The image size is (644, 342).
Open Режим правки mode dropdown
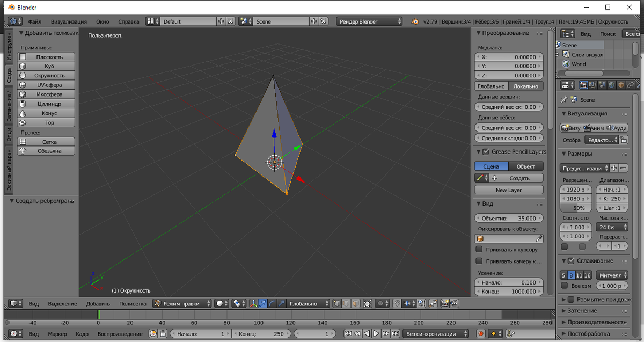(x=182, y=303)
